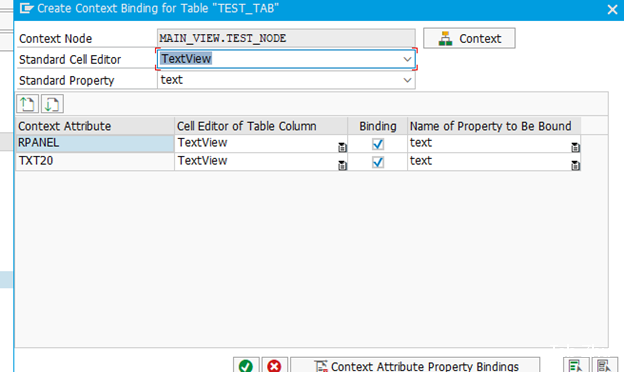Screen dimensions: 624x372
Task: Open value help for TXT20 property name
Action: tap(575, 165)
